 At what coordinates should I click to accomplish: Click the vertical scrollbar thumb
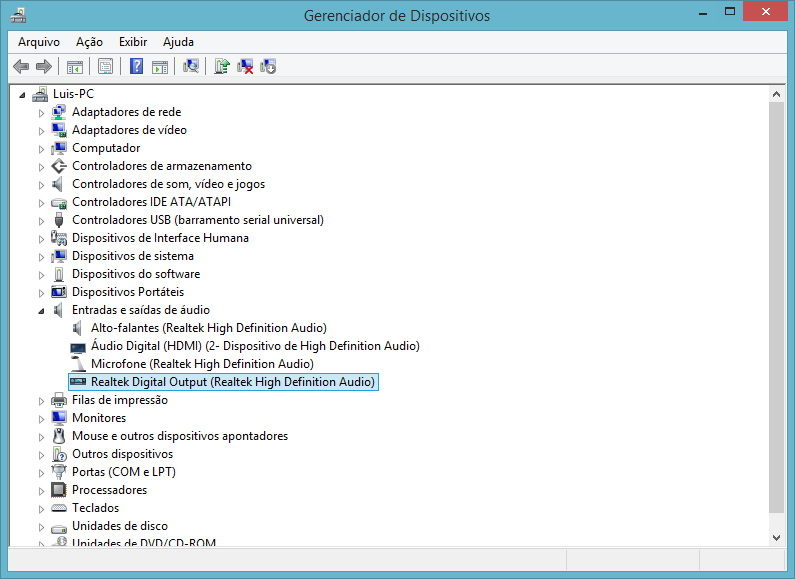(776, 307)
